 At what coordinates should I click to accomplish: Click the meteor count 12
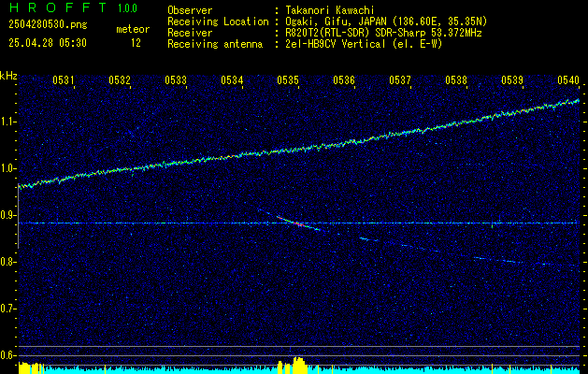(x=136, y=43)
